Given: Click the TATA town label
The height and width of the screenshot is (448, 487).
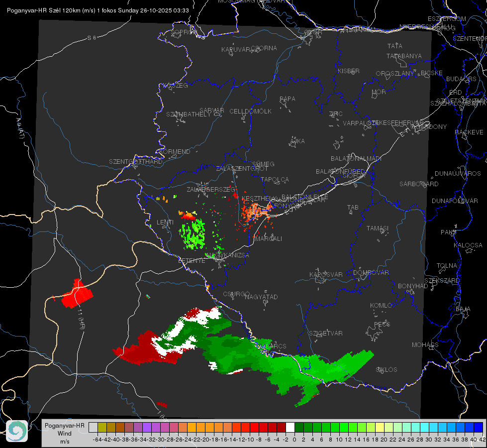Looking at the screenshot, I should click(x=395, y=46).
